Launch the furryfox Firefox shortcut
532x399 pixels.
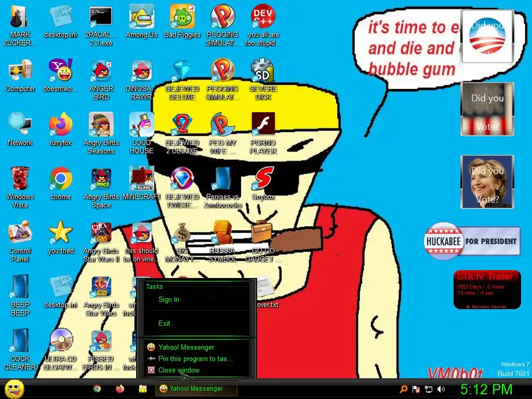pos(60,129)
